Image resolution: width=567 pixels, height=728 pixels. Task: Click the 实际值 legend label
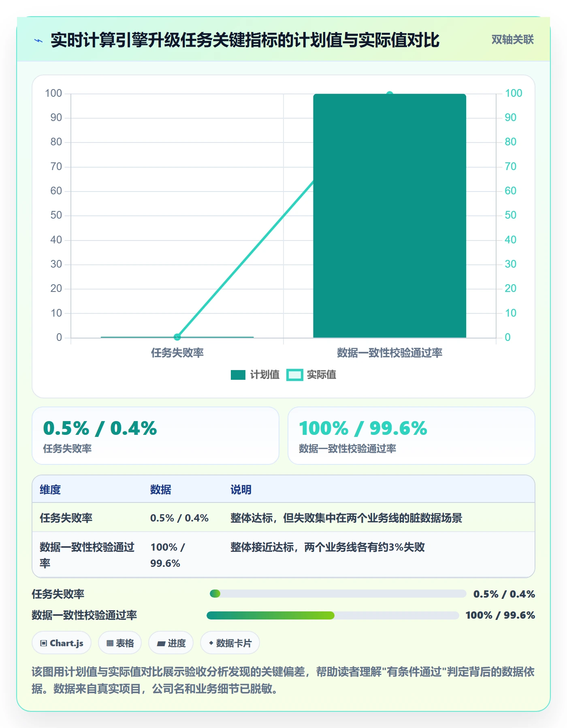point(321,375)
